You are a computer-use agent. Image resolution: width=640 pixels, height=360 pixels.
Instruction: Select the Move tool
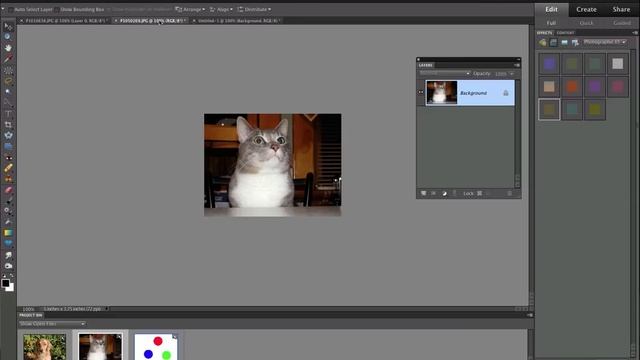(8, 27)
